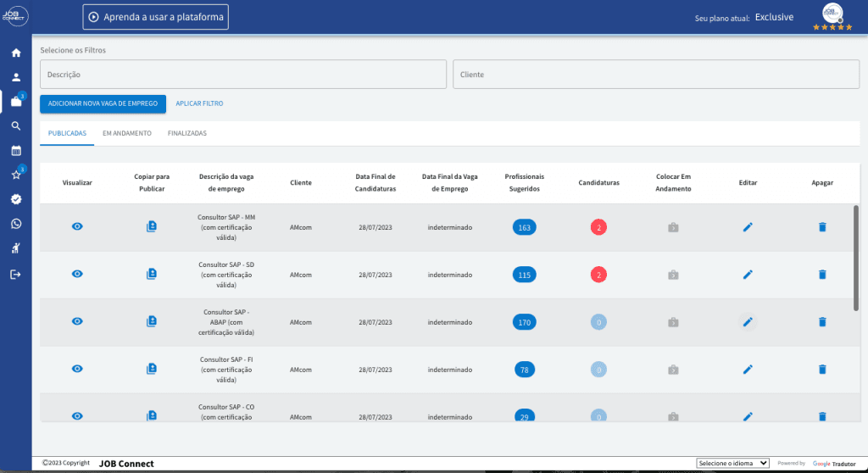Open the search magnifier icon in sidebar
Viewport: 868px width, 473px height.
click(x=16, y=125)
